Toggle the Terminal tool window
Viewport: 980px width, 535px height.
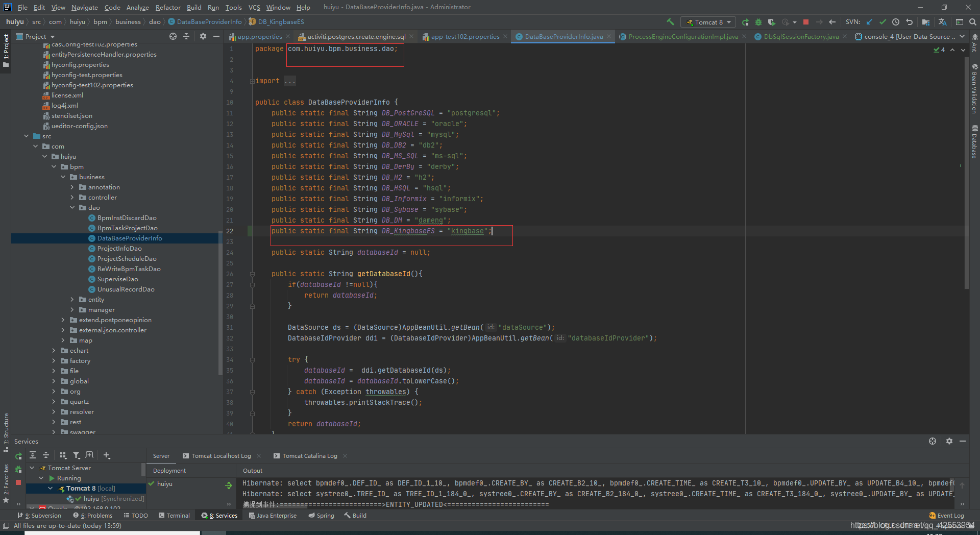pos(174,516)
